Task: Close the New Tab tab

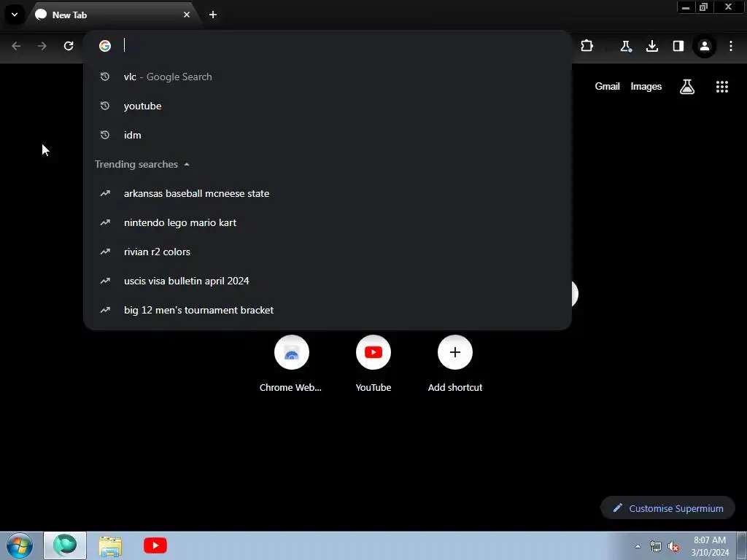Action: click(x=187, y=15)
